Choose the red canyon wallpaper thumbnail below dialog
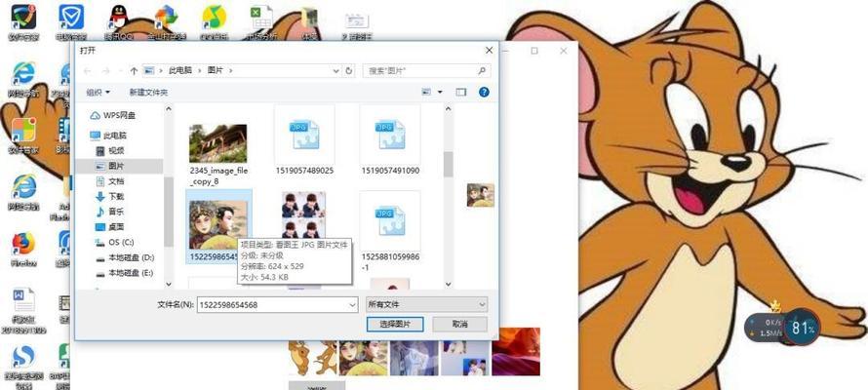 [x=516, y=352]
